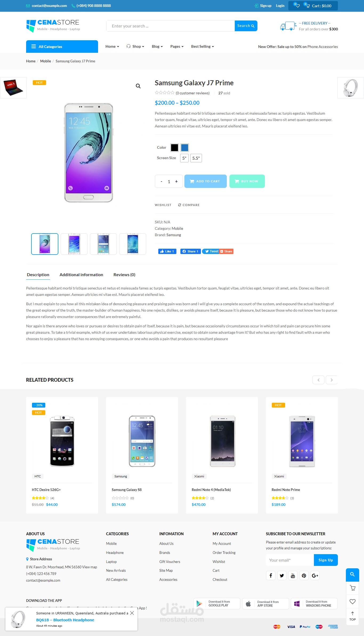Open the YouTube social icon
This screenshot has height=636, width=364.
coord(293,575)
